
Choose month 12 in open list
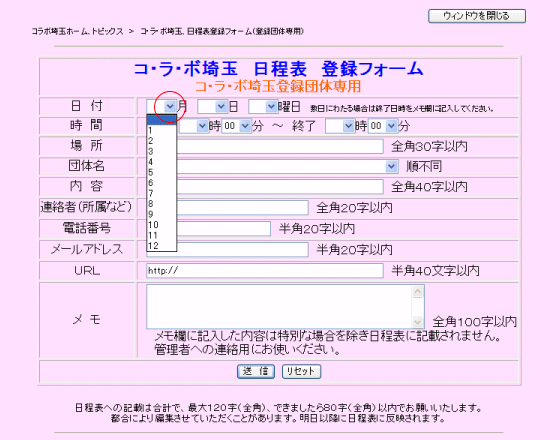tap(161, 246)
